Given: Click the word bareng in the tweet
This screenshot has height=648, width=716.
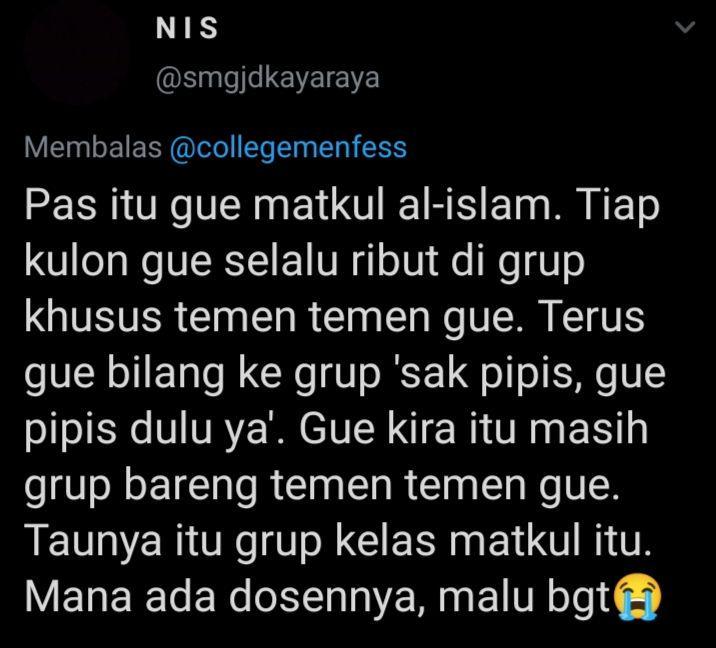Looking at the screenshot, I should [191, 487].
